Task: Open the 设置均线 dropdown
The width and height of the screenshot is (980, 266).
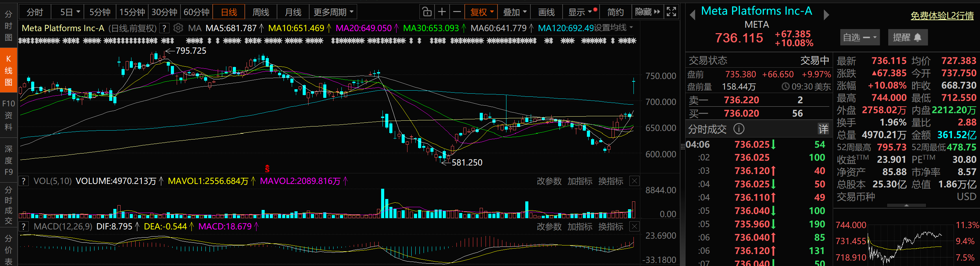Action: (614, 28)
